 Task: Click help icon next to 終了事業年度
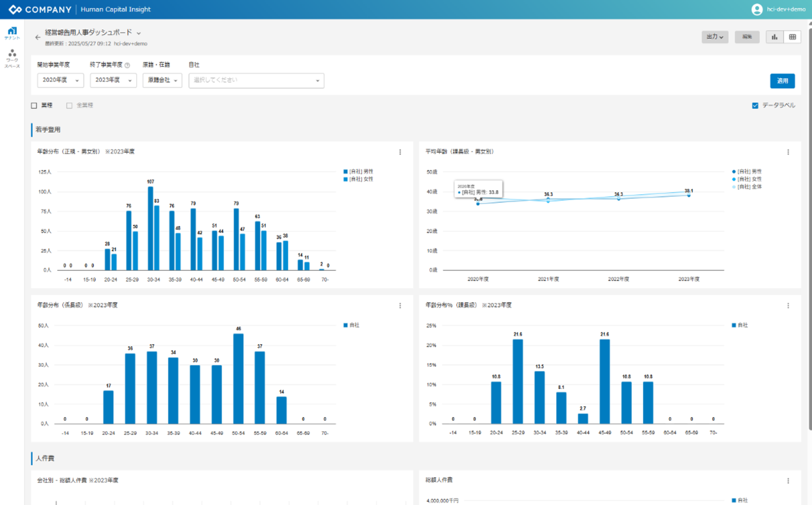[x=127, y=65]
